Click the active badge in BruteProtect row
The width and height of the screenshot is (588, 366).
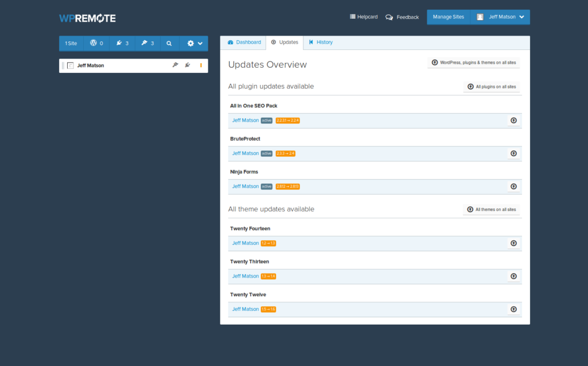pyautogui.click(x=266, y=153)
